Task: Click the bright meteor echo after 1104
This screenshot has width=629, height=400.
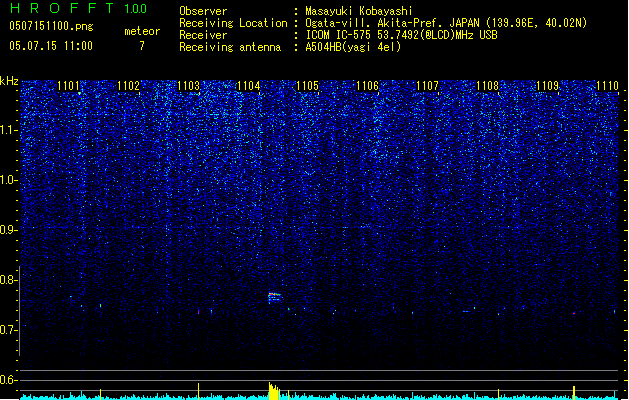Action: 274,297
